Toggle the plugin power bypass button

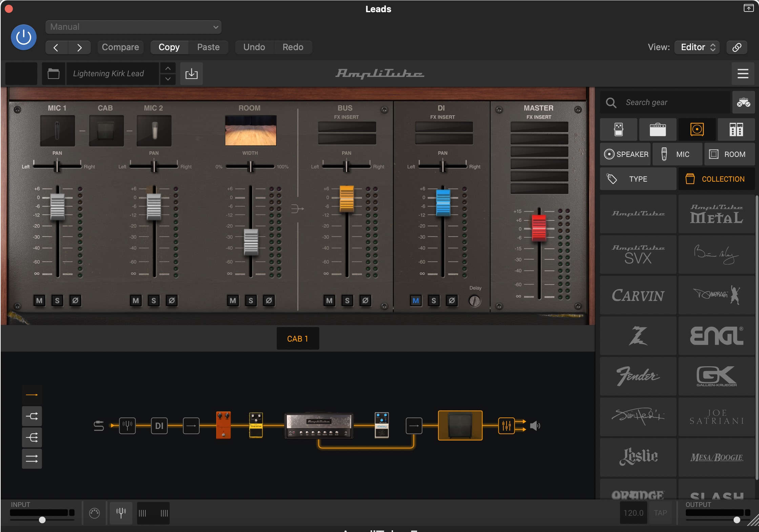(24, 37)
